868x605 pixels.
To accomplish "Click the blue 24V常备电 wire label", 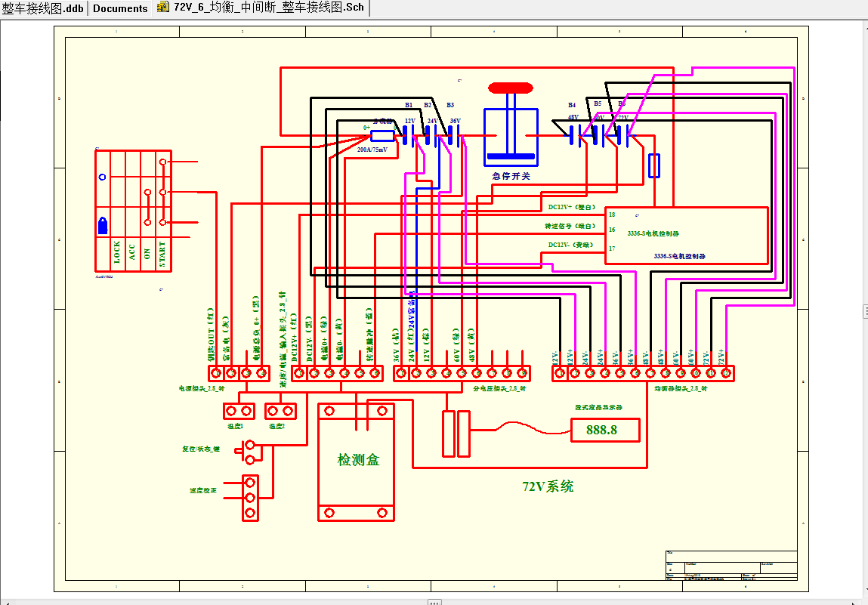I will (x=411, y=310).
